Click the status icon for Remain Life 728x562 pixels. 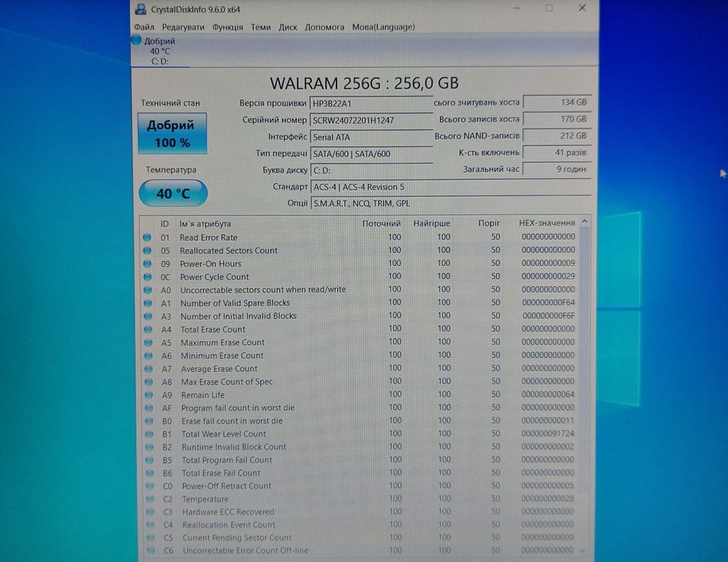148,395
